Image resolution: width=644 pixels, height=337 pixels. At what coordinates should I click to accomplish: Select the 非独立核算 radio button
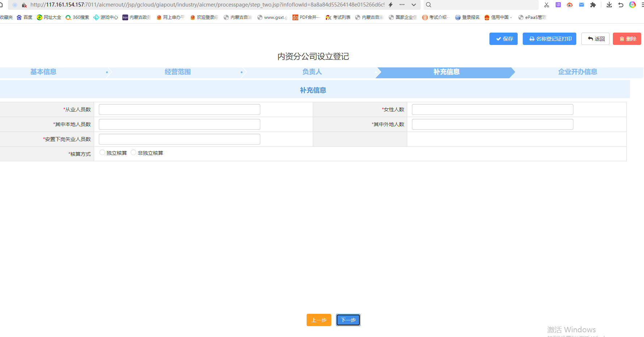133,153
